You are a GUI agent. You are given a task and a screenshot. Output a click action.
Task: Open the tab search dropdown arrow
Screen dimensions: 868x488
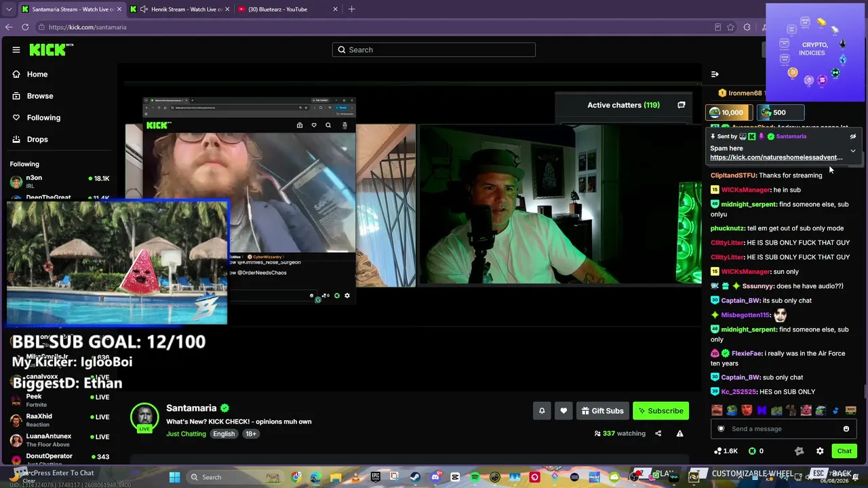(x=8, y=9)
